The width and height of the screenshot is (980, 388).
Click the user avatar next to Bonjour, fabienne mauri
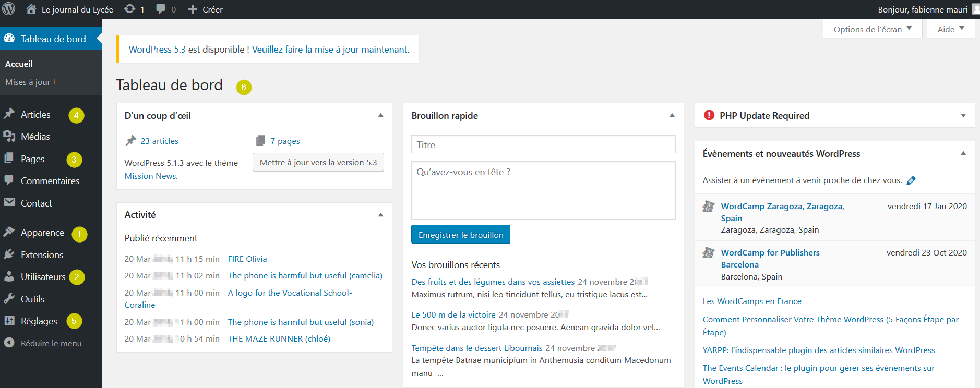976,9
